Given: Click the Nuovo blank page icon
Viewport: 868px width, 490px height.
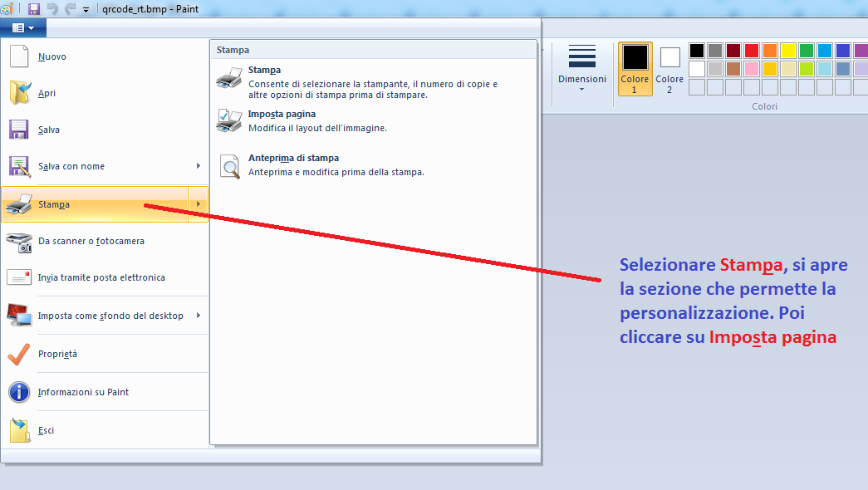Looking at the screenshot, I should click(19, 56).
